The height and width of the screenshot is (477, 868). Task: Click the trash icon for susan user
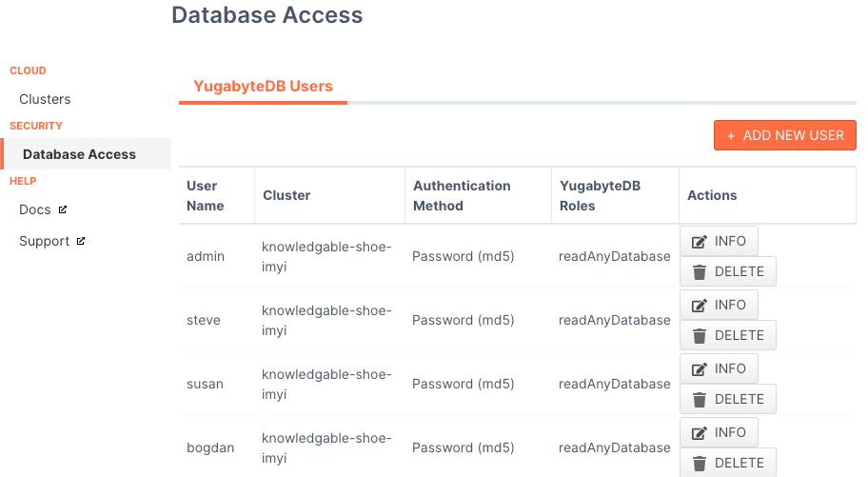700,400
